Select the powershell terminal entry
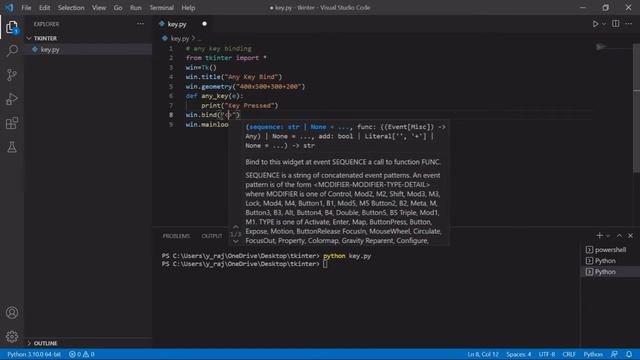 tap(610, 250)
